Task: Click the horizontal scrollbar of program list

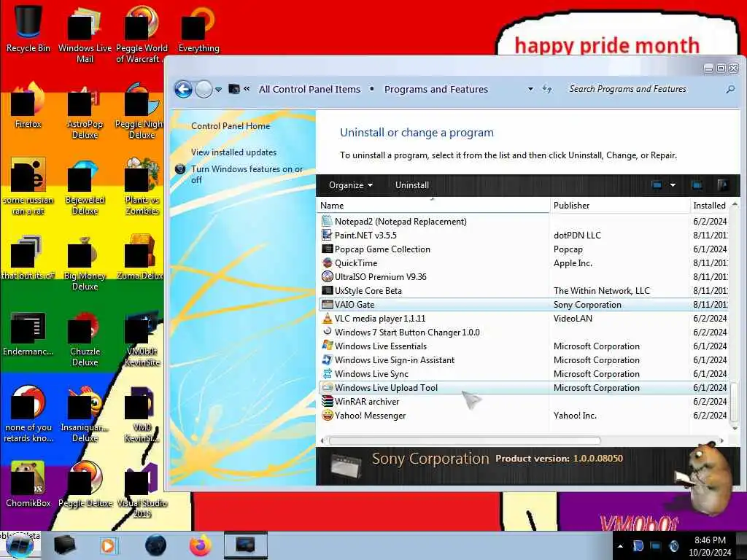Action: pos(465,440)
